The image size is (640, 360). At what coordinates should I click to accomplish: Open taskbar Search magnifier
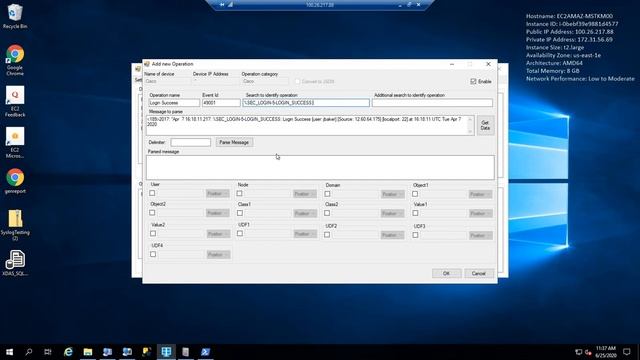[29, 352]
